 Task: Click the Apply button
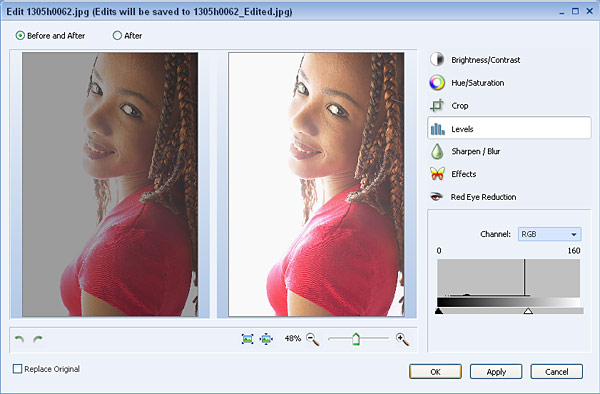click(496, 371)
